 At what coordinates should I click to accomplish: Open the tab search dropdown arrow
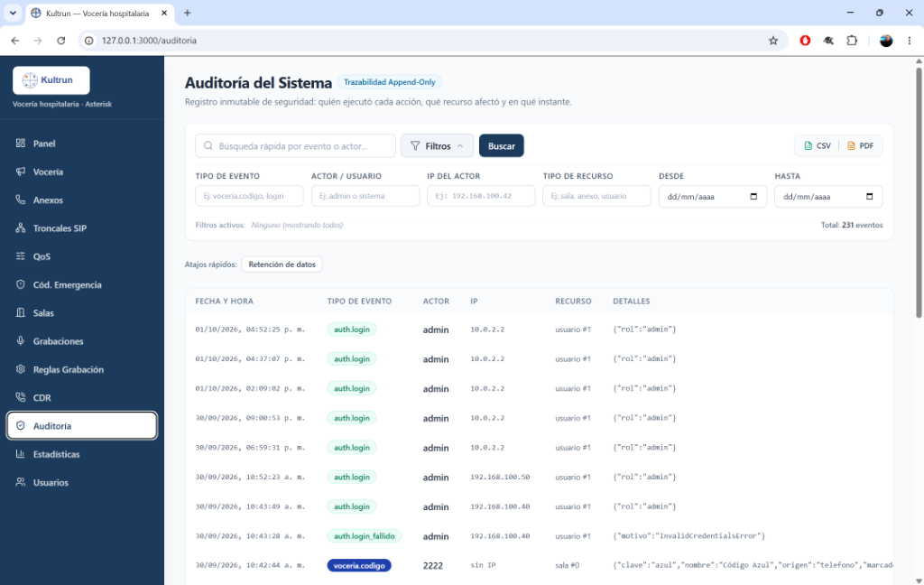[x=13, y=13]
